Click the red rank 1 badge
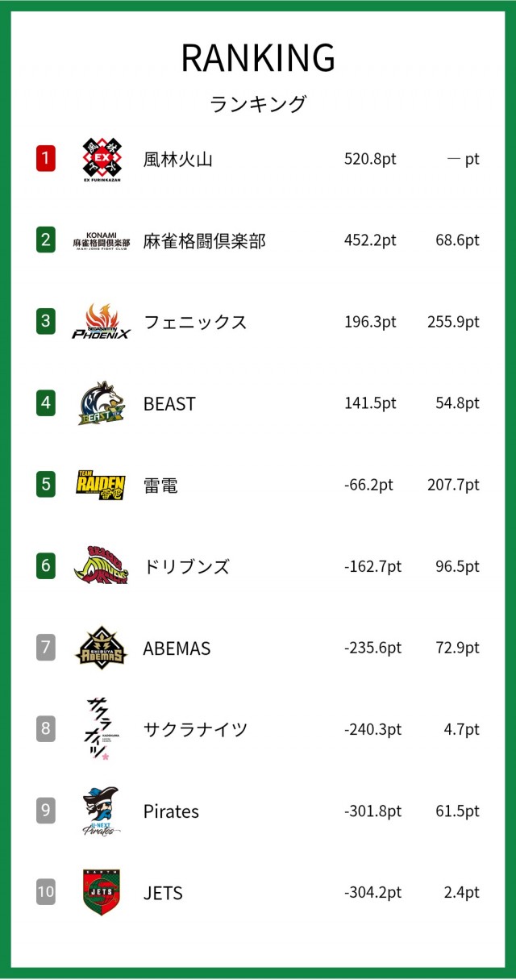Screen dimensions: 516x980 pos(46,158)
